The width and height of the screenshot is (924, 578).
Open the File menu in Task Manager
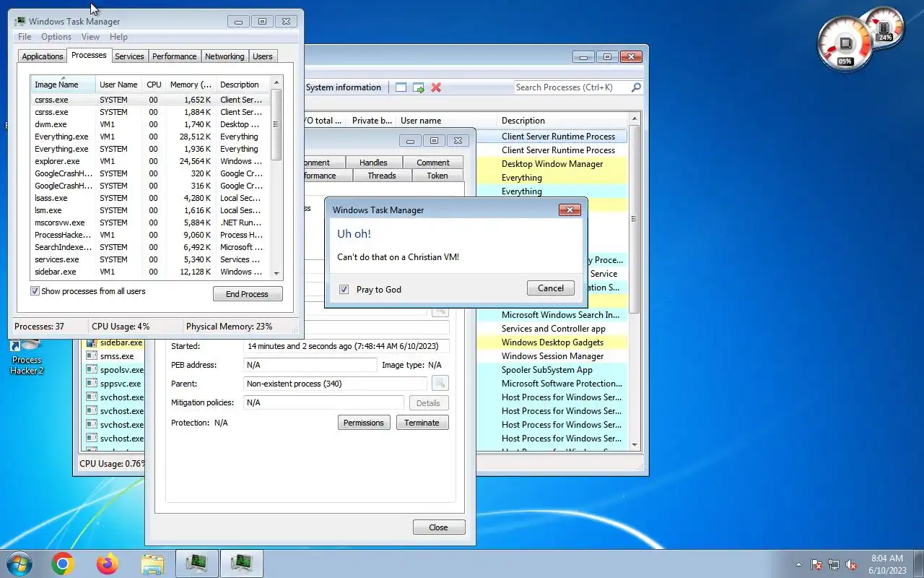[25, 37]
